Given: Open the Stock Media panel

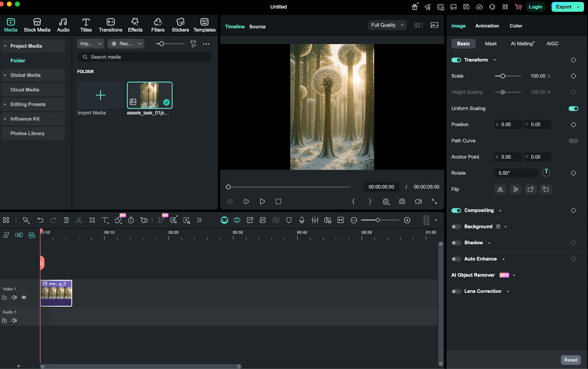Looking at the screenshot, I should 37,25.
